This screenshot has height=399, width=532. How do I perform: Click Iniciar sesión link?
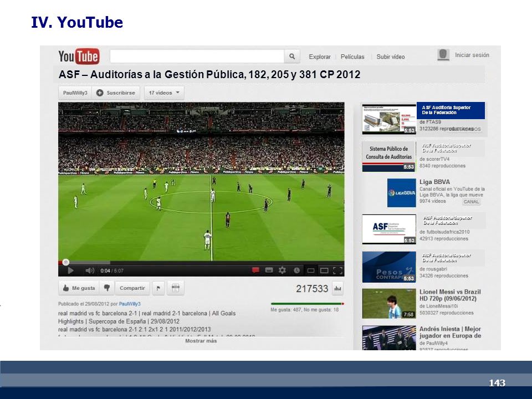pyautogui.click(x=472, y=55)
